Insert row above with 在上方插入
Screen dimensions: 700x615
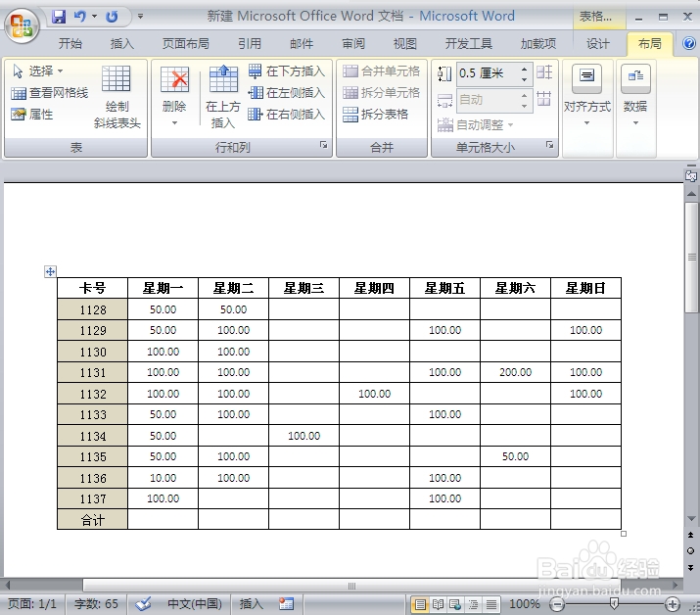(223, 97)
